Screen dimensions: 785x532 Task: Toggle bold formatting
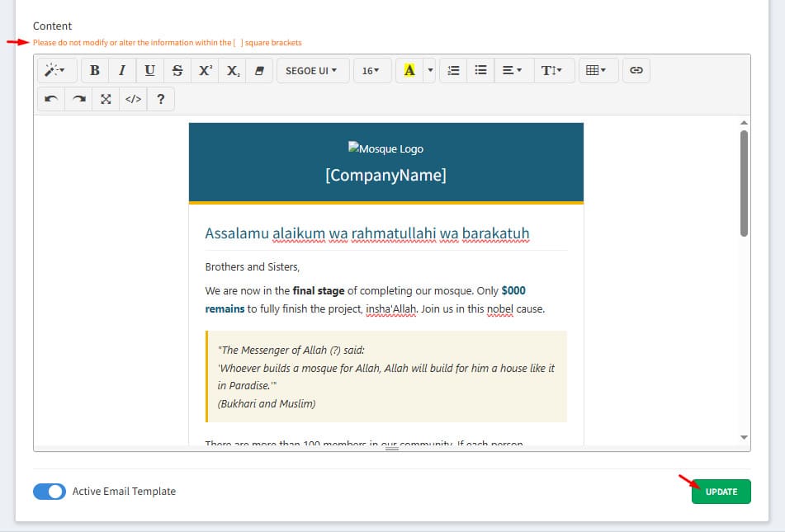tap(95, 71)
